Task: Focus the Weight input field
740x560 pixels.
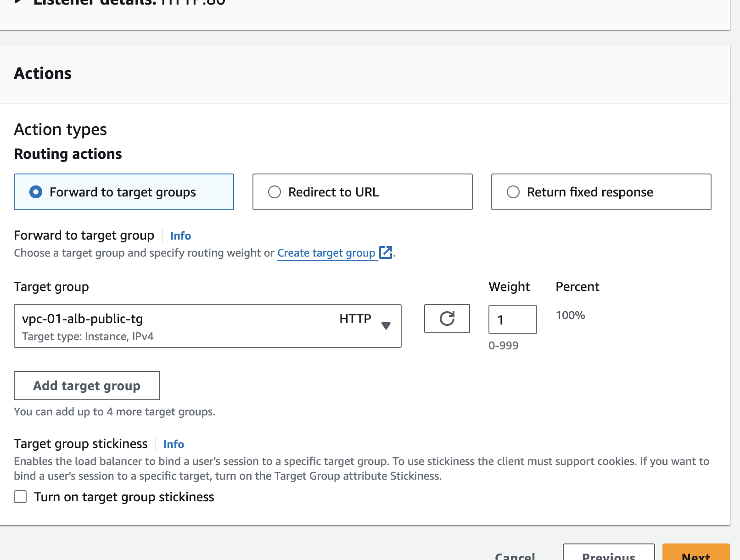Action: point(512,319)
